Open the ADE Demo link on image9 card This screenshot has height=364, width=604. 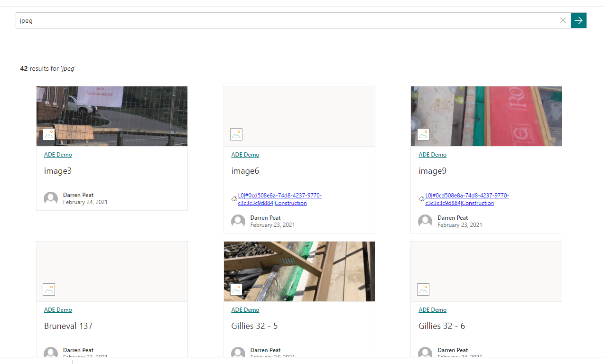[432, 155]
